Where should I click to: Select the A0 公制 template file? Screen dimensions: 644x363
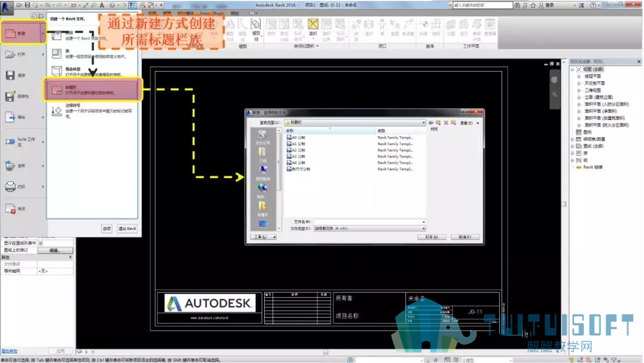pos(296,138)
